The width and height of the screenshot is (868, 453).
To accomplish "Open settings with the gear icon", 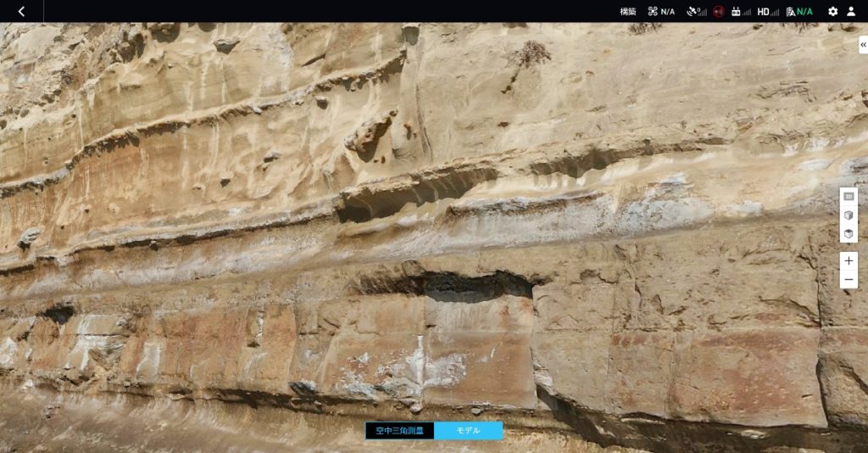I will tap(832, 12).
